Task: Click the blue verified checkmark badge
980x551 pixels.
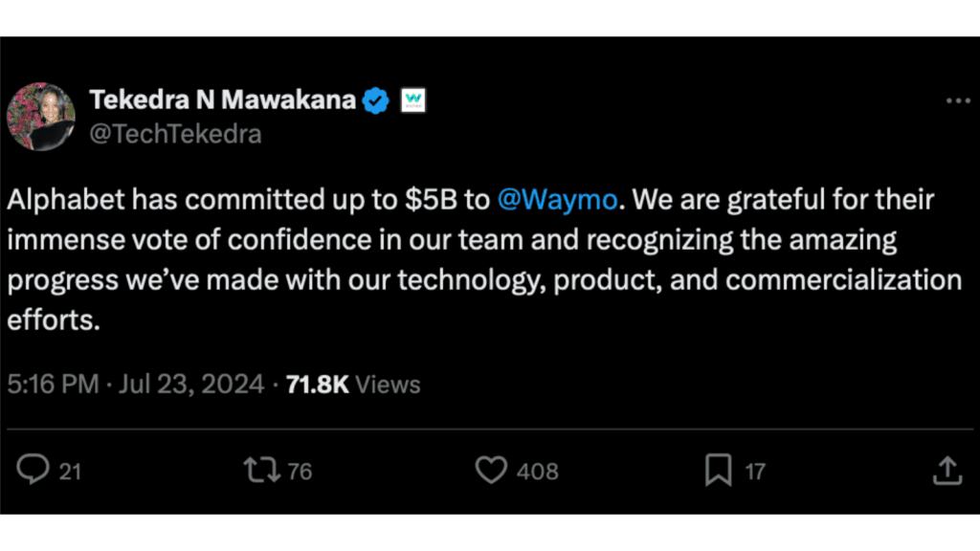Action: point(376,99)
